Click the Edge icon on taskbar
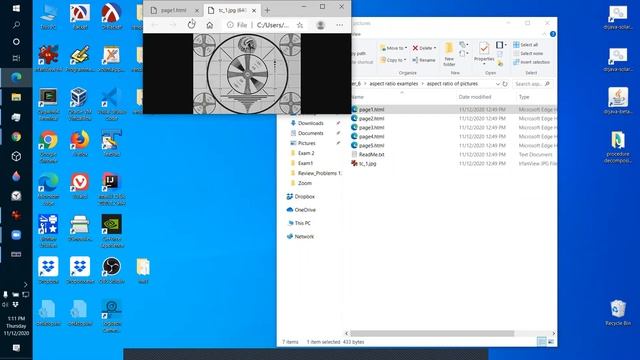This screenshot has width=640, height=360. (x=16, y=77)
